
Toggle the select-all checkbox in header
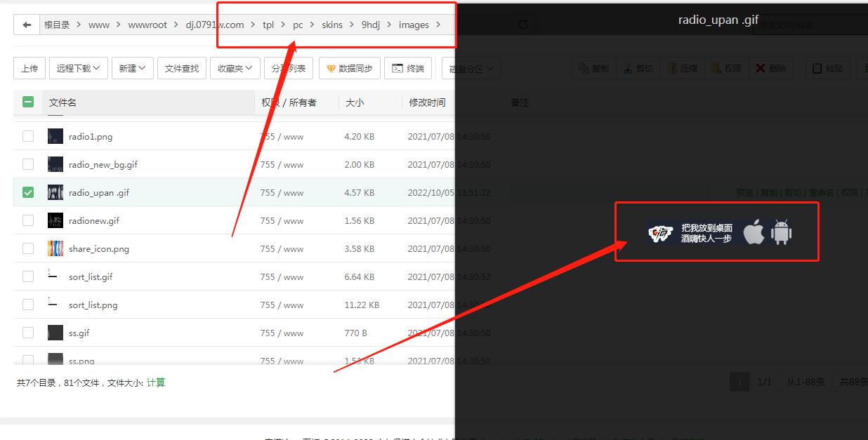[x=28, y=102]
